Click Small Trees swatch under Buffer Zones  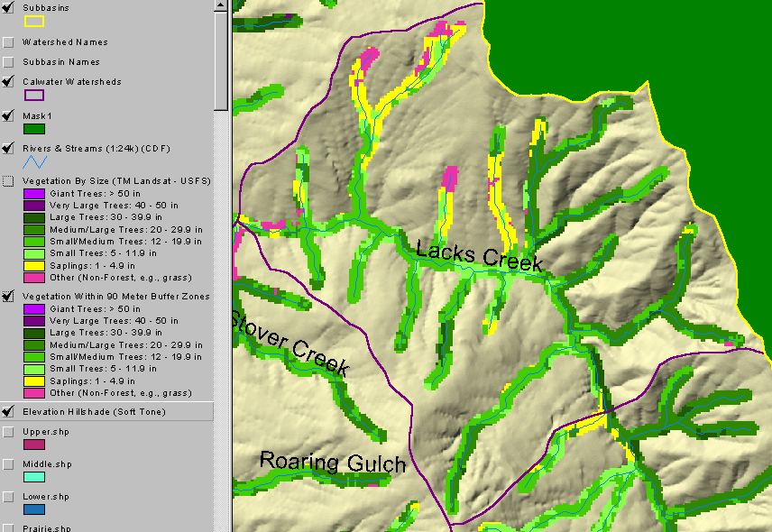34,369
